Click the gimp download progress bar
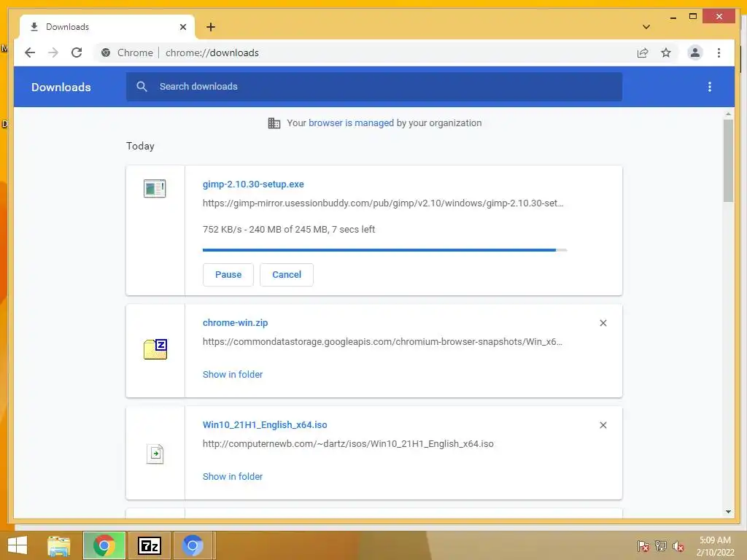Screen dimensions: 747x560 [x=385, y=250]
